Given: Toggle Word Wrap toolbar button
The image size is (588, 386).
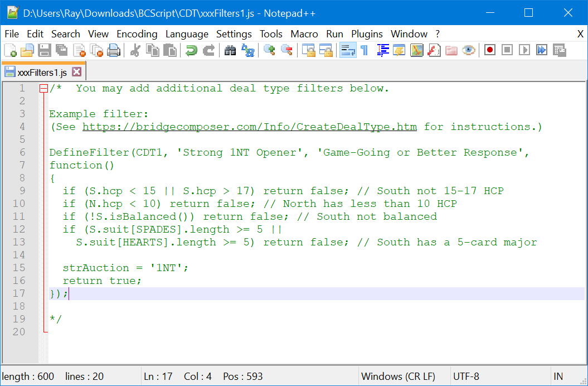Looking at the screenshot, I should coord(348,50).
